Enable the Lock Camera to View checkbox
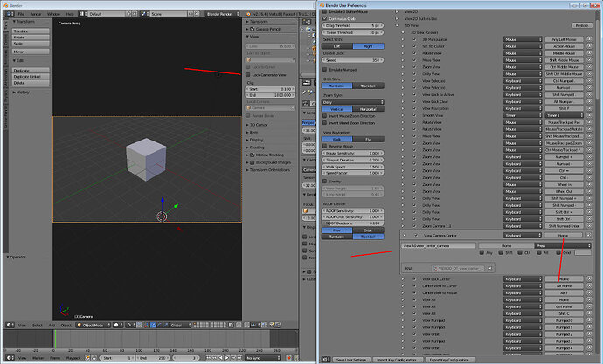The height and width of the screenshot is (364, 603). [x=248, y=75]
